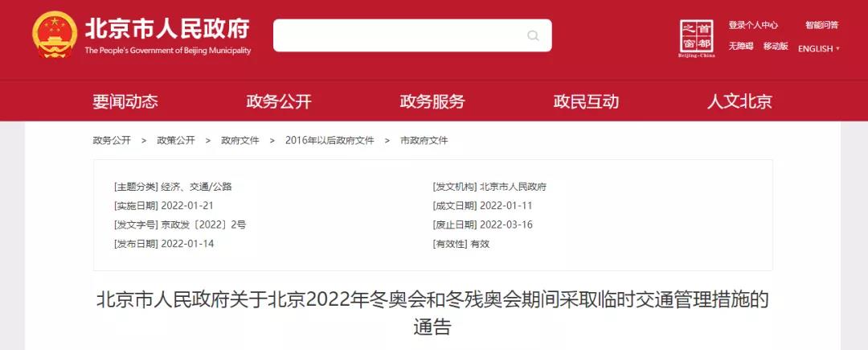Expand the ENGLISH language dropdown
Viewport: 868px width, 350px height.
(819, 49)
